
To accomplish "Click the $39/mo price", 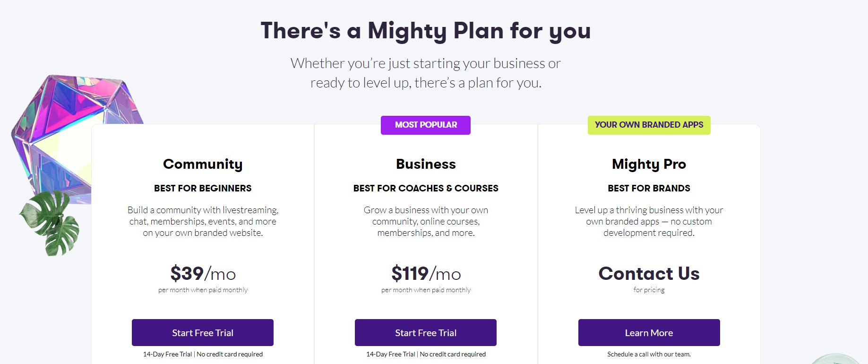I will coord(203,274).
